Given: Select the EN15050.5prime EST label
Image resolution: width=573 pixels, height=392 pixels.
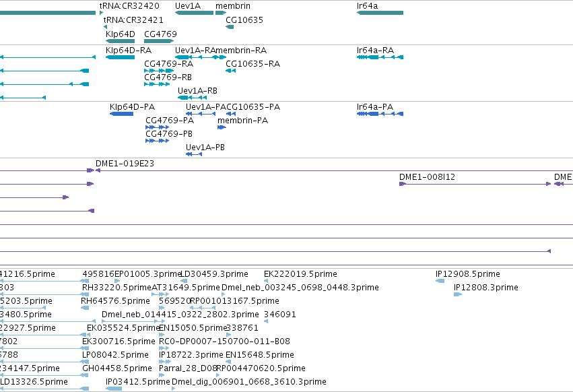Looking at the screenshot, I should click(194, 329).
